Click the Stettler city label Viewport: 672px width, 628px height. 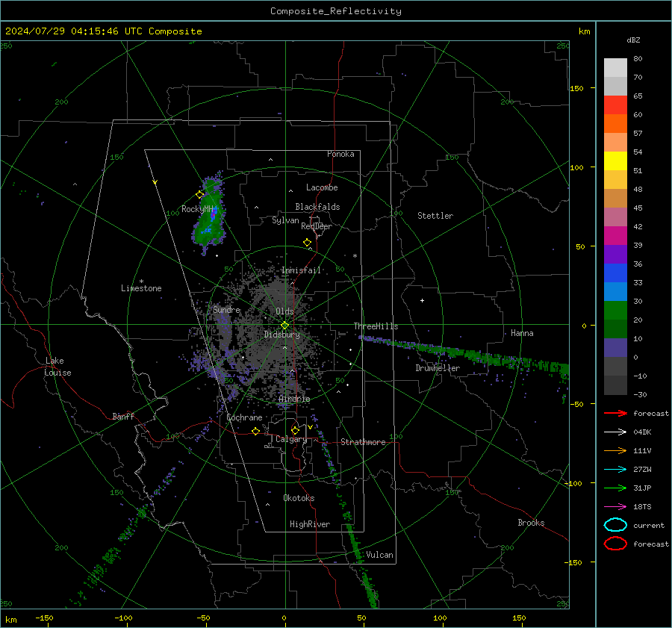tap(435, 216)
